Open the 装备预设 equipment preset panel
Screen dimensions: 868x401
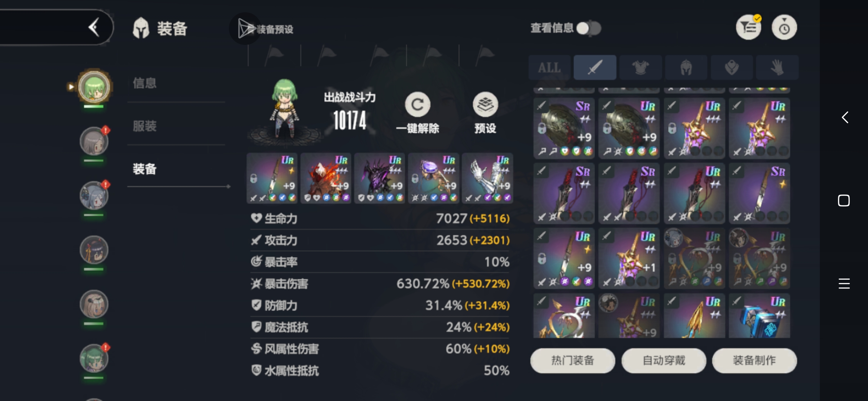262,29
